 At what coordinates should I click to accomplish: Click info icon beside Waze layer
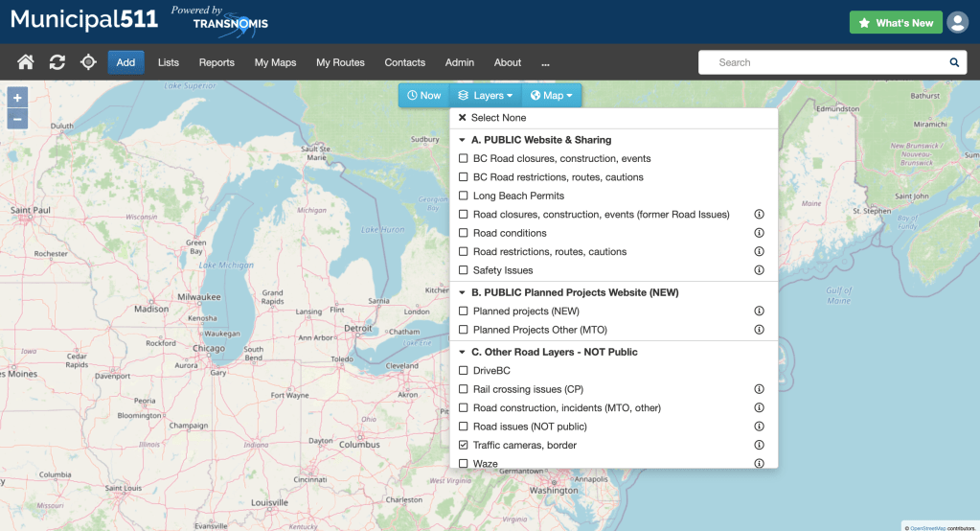[x=759, y=464]
